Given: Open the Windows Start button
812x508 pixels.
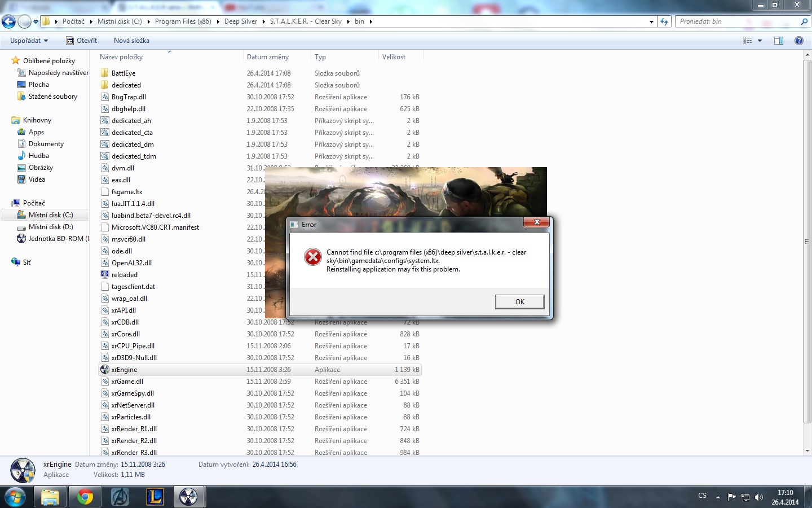Looking at the screenshot, I should (x=15, y=497).
